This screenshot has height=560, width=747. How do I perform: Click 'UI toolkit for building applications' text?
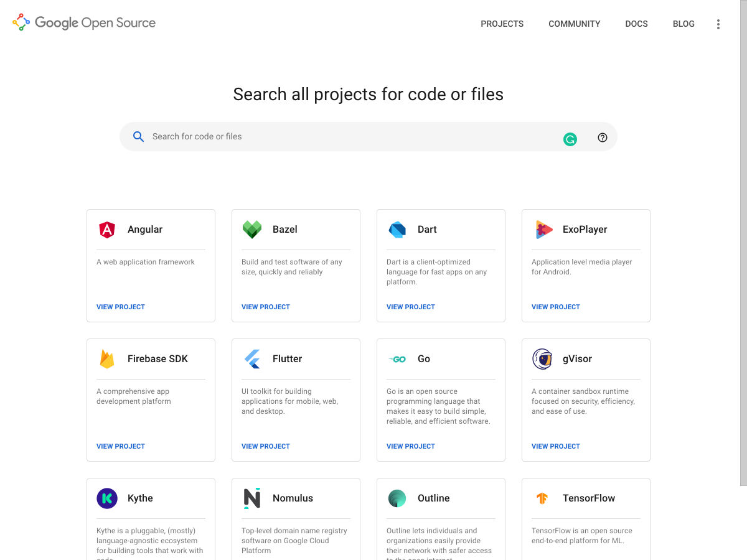(290, 401)
